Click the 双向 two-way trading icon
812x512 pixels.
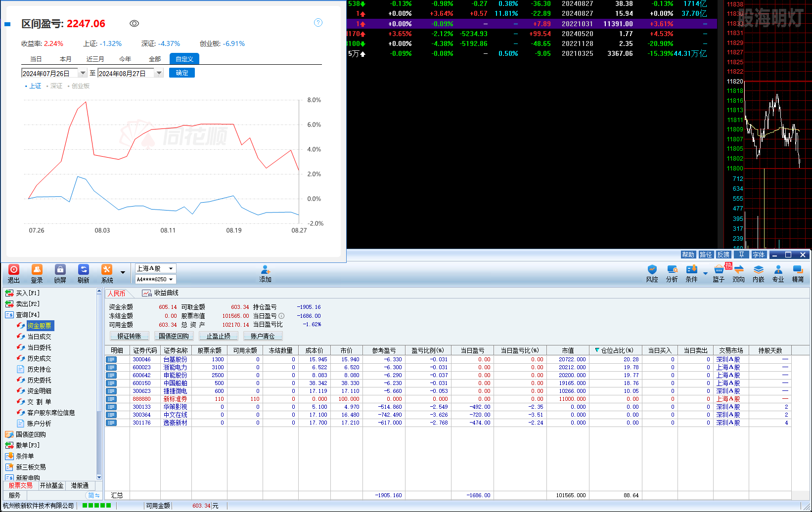739,269
